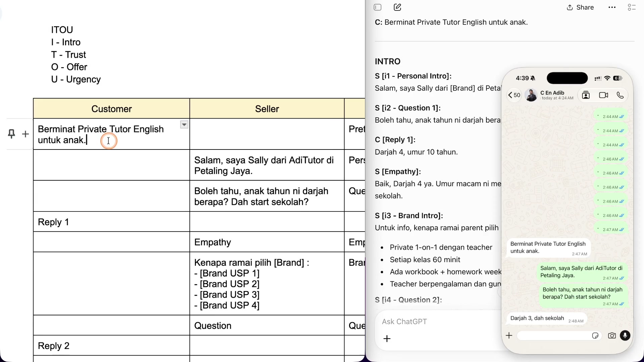
Task: Tap the contact card icon in chat header
Action: pyautogui.click(x=586, y=95)
